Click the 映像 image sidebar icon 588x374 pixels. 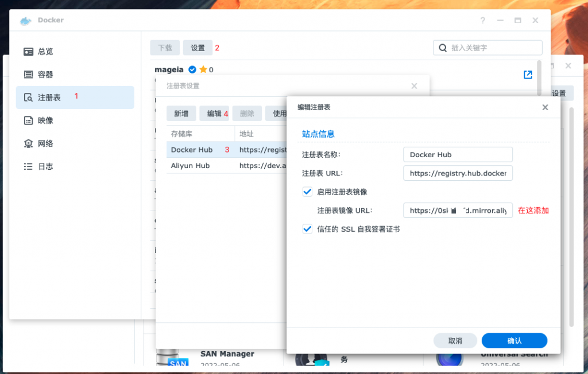pyautogui.click(x=29, y=120)
